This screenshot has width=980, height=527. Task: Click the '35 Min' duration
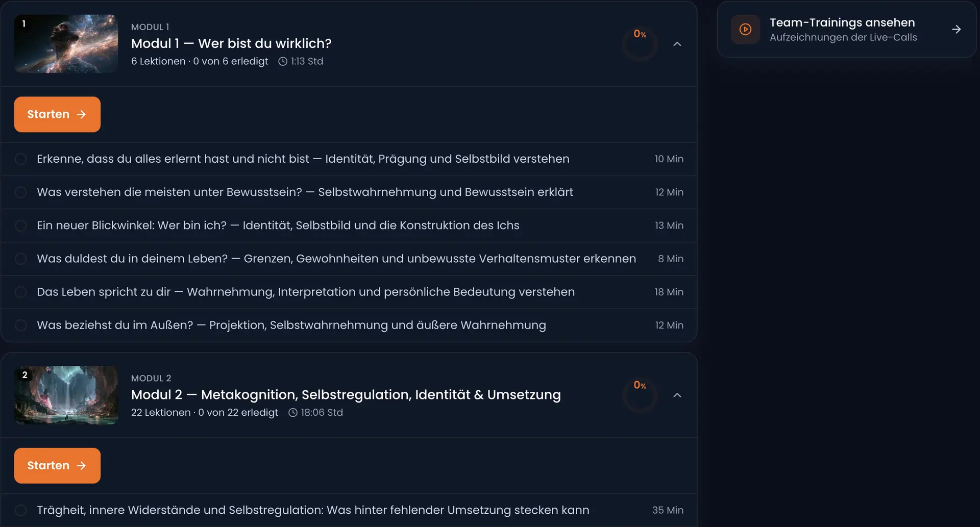668,510
